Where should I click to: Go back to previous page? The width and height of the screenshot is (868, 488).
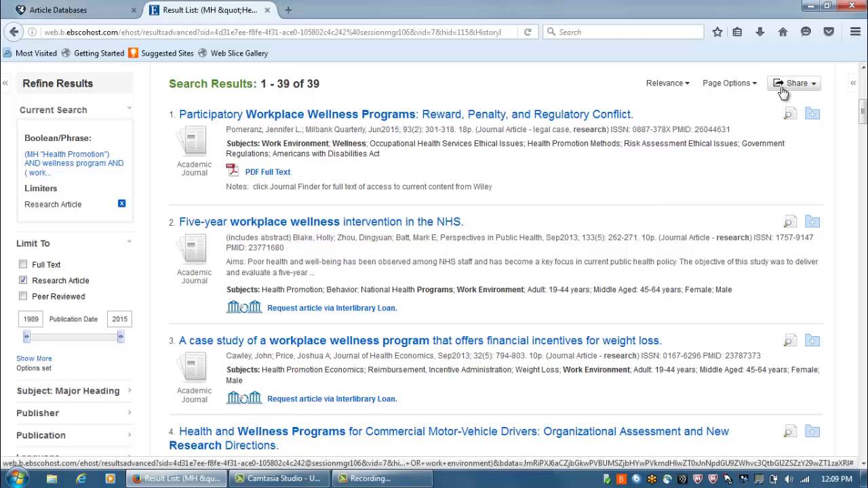click(x=13, y=32)
